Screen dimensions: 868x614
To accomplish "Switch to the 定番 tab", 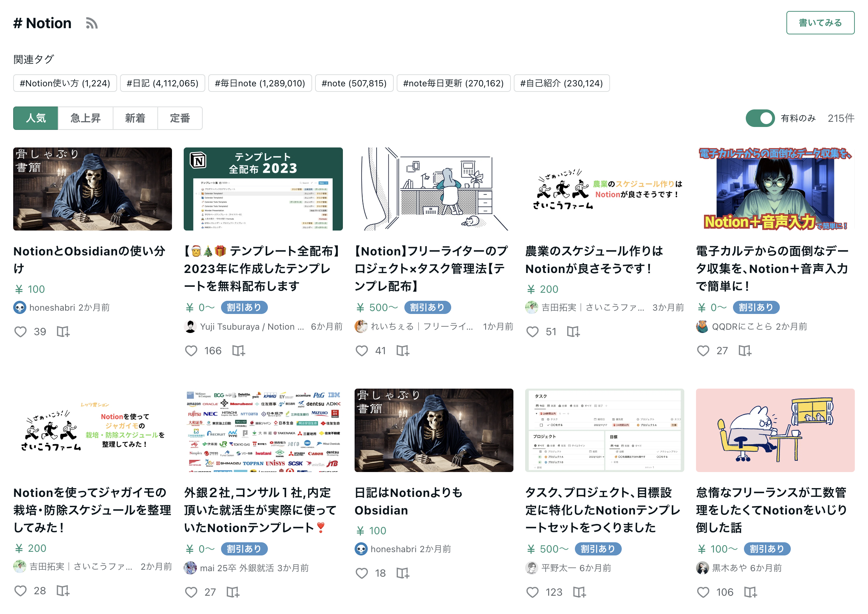I will [180, 118].
